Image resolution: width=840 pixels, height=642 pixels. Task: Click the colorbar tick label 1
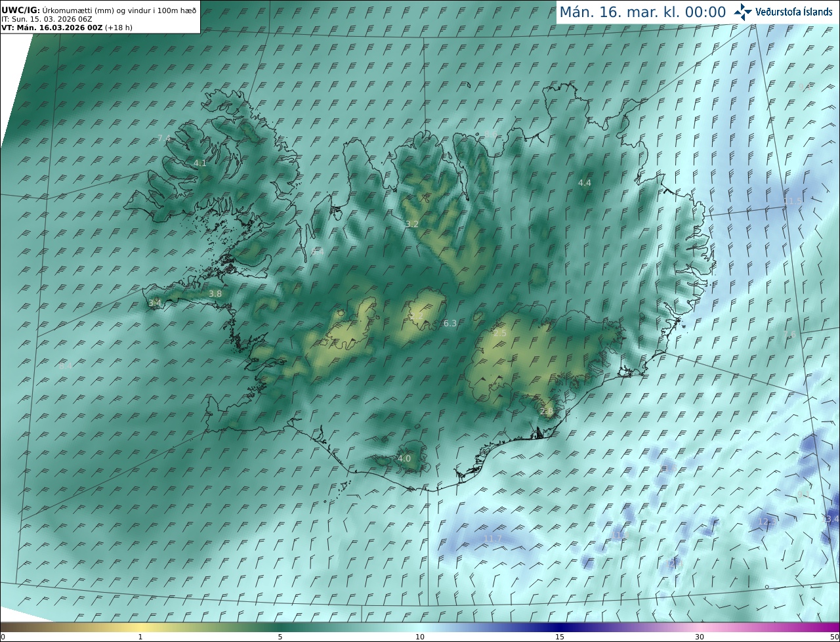coord(140,637)
